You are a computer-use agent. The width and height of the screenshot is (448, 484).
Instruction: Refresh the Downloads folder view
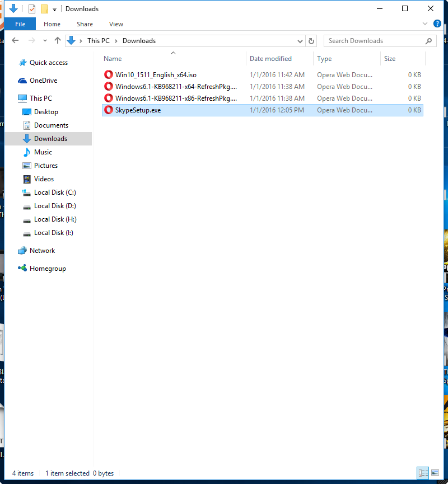click(311, 41)
